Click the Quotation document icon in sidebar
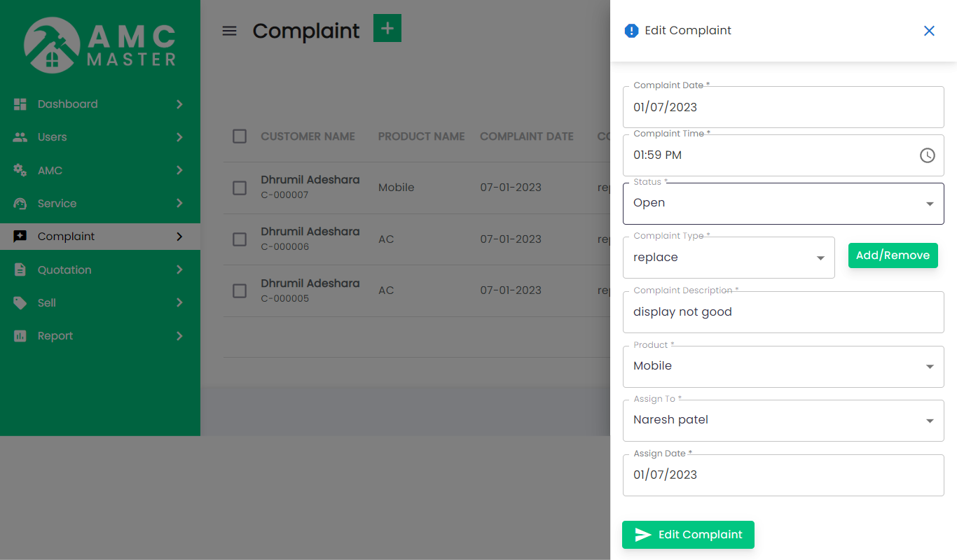Screen dimensions: 957x560 point(20,270)
